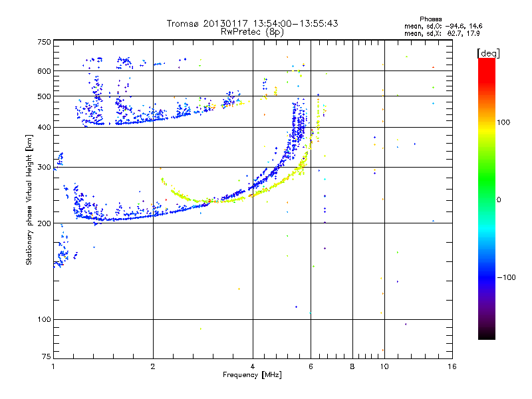Click the colorbar tick label '-100'
532x399 pixels.
(507, 277)
